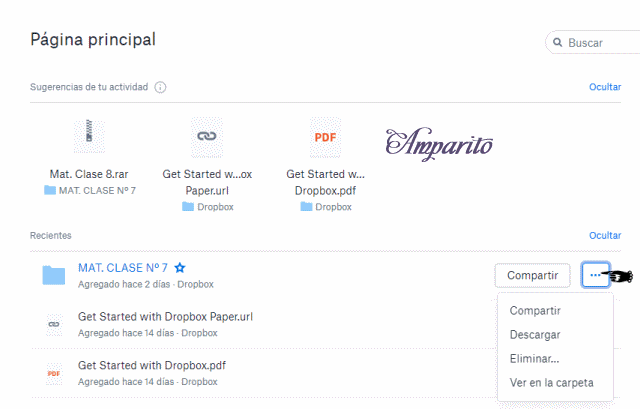This screenshot has height=409, width=640.
Task: Click the info icon beside activity suggestions
Action: click(x=161, y=87)
